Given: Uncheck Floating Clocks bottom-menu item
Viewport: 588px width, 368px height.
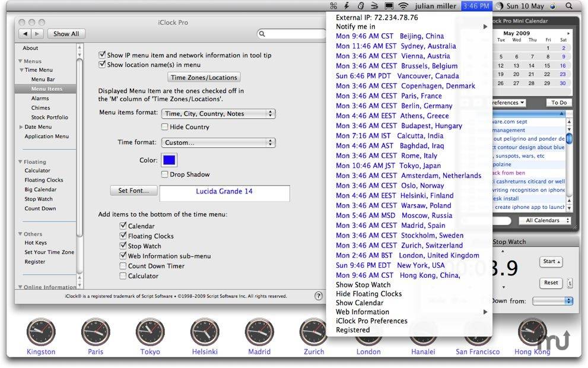Looking at the screenshot, I should tap(123, 236).
